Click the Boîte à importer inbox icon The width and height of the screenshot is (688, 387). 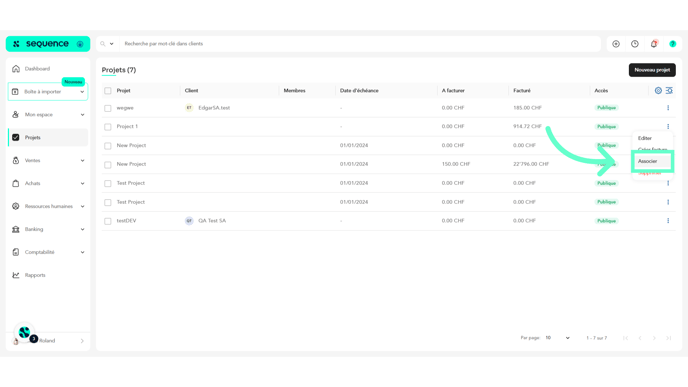tap(15, 92)
